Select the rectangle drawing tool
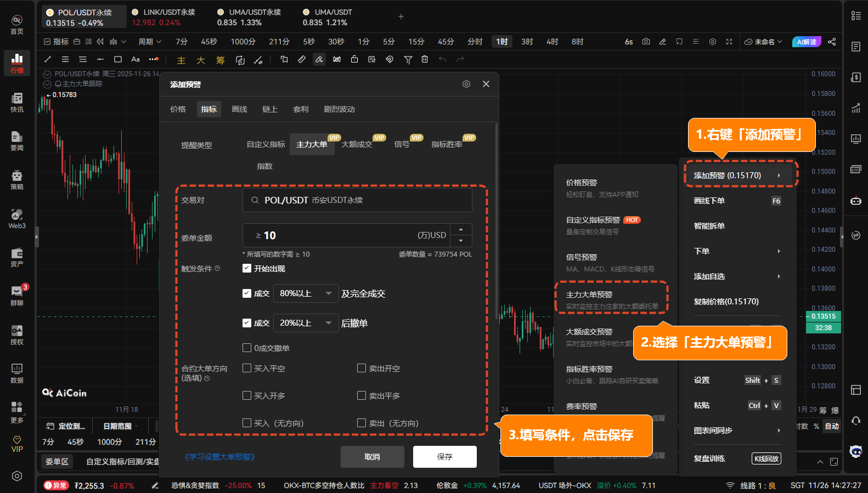This screenshot has height=493, width=868. 118,59
